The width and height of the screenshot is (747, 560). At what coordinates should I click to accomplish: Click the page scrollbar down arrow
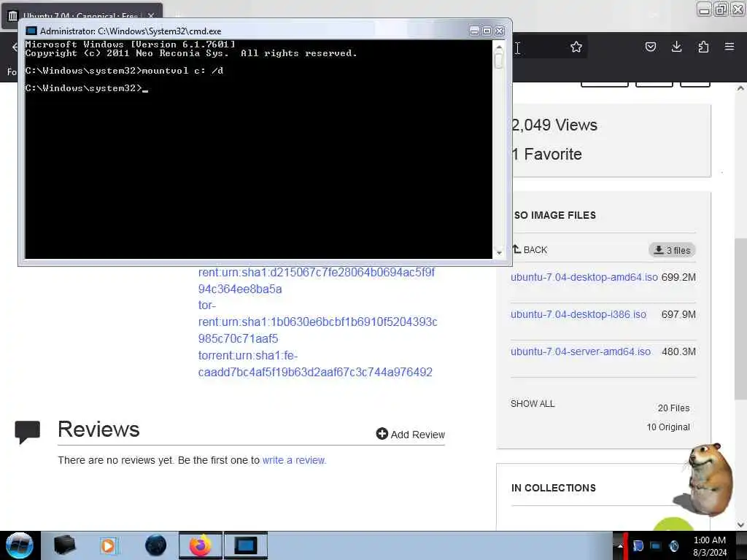click(x=740, y=525)
